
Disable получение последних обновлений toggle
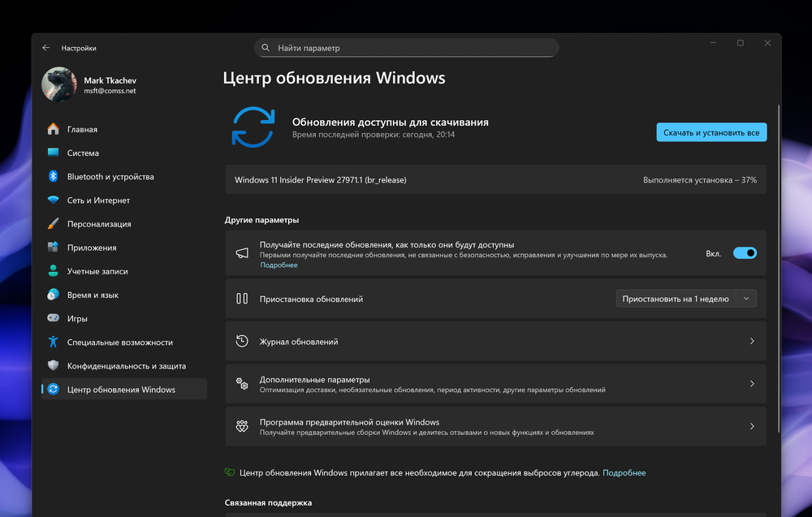point(744,252)
